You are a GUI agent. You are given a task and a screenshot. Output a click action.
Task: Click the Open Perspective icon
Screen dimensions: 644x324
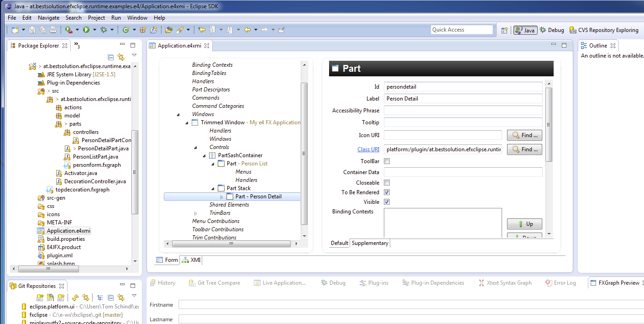click(504, 30)
